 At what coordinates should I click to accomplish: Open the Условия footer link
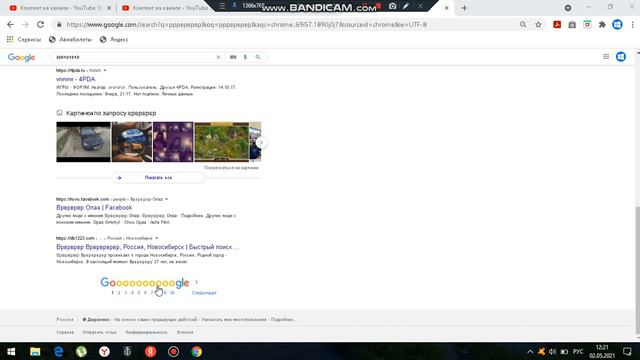pos(185,332)
